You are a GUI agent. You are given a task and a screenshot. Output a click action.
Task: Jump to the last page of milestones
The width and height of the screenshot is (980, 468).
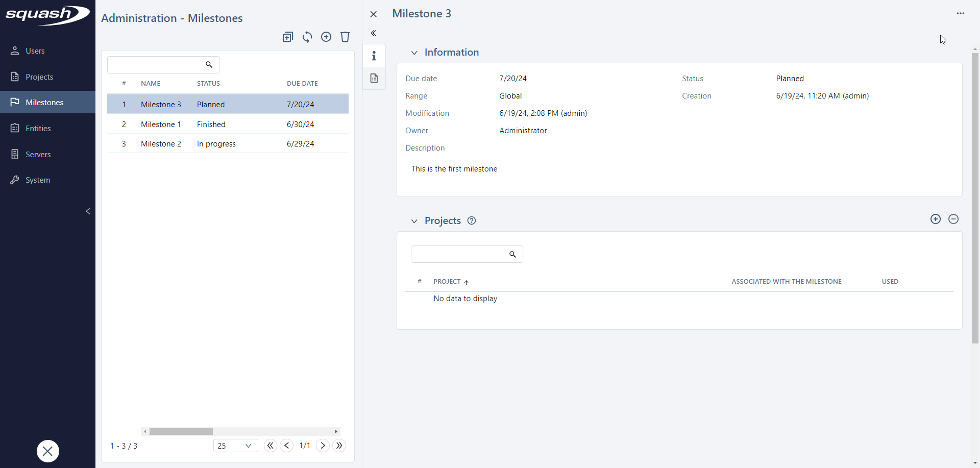pyautogui.click(x=339, y=446)
